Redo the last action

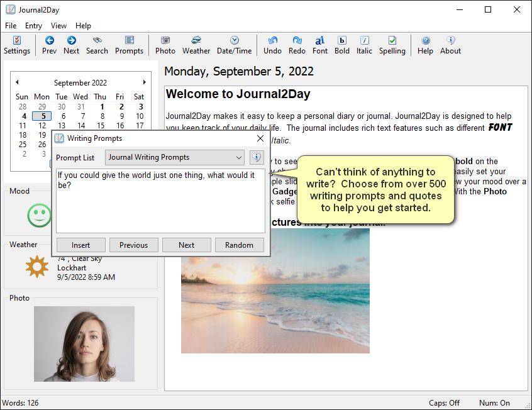(x=297, y=45)
